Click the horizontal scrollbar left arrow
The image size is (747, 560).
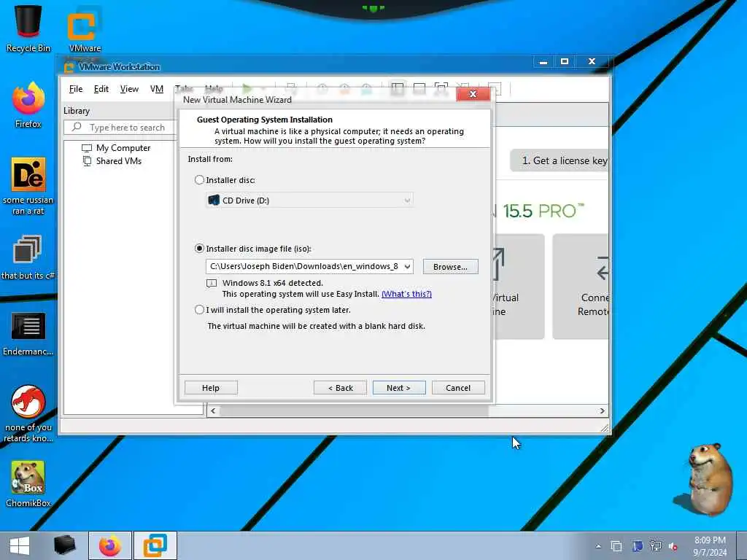point(213,411)
